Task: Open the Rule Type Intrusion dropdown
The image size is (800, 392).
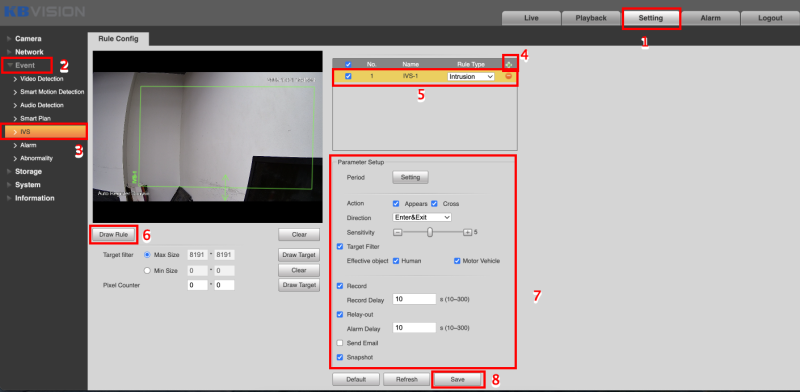Action: (x=470, y=76)
